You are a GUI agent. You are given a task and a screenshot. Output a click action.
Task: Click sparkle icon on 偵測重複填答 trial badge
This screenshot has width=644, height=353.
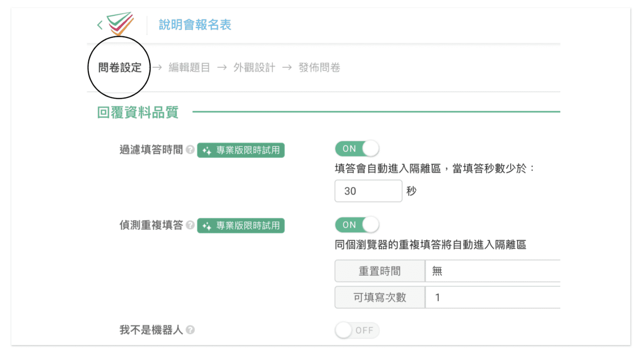coord(207,226)
